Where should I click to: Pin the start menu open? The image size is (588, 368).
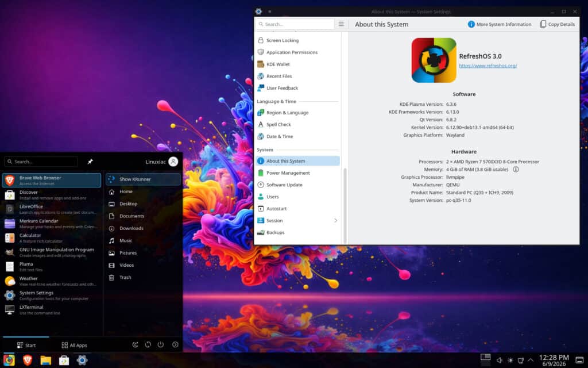pos(90,162)
